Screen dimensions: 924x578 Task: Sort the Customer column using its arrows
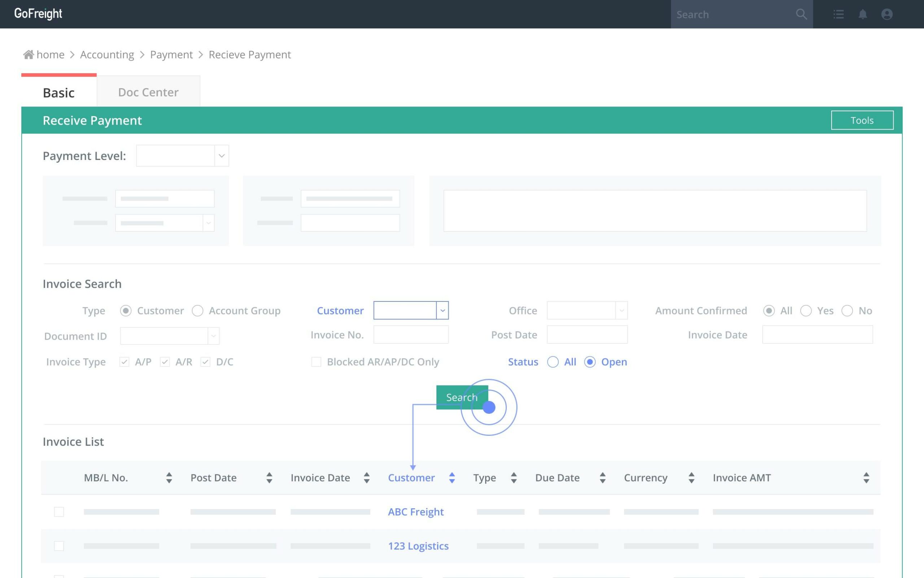pos(452,478)
